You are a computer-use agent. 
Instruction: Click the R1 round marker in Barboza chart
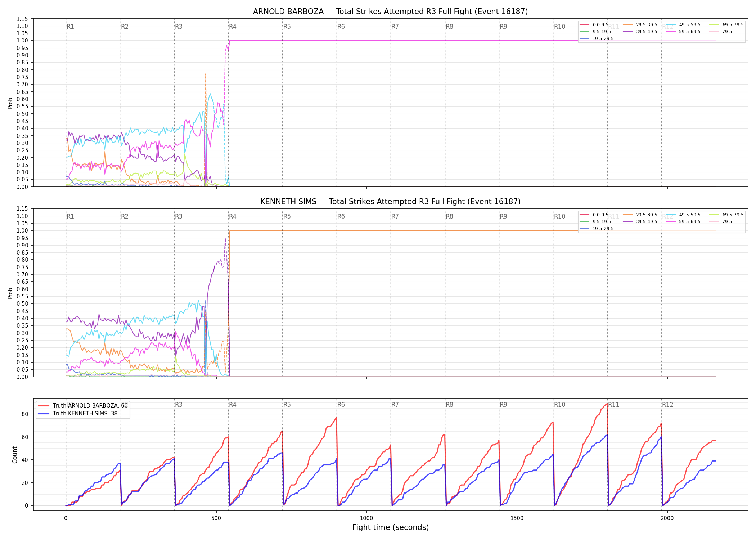(70, 27)
